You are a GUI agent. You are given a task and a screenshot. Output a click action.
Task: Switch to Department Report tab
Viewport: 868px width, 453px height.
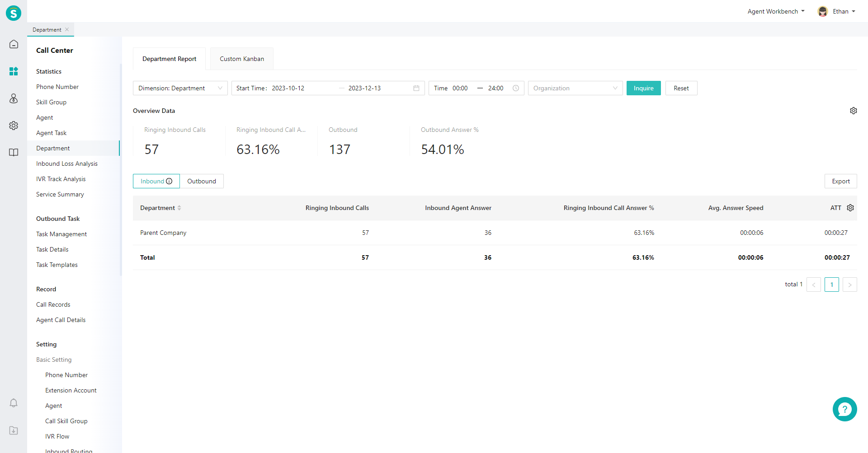coord(169,59)
